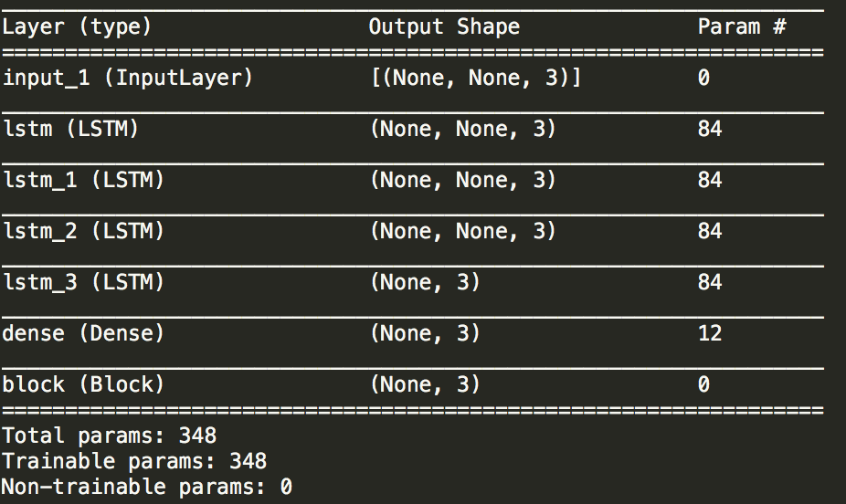Click the dense (Dense) layer name

[83, 333]
